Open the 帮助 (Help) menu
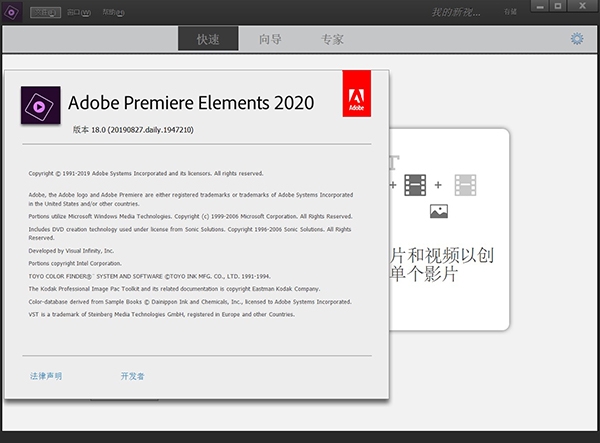600x443 pixels. pyautogui.click(x=113, y=12)
